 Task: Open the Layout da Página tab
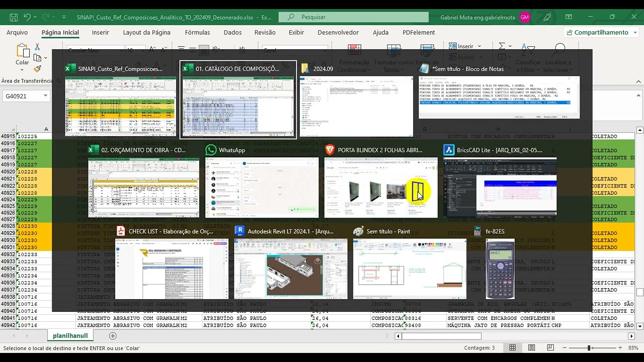(x=147, y=32)
